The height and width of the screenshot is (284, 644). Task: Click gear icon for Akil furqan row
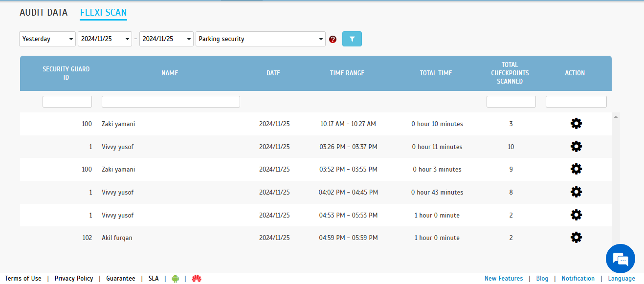pyautogui.click(x=577, y=238)
